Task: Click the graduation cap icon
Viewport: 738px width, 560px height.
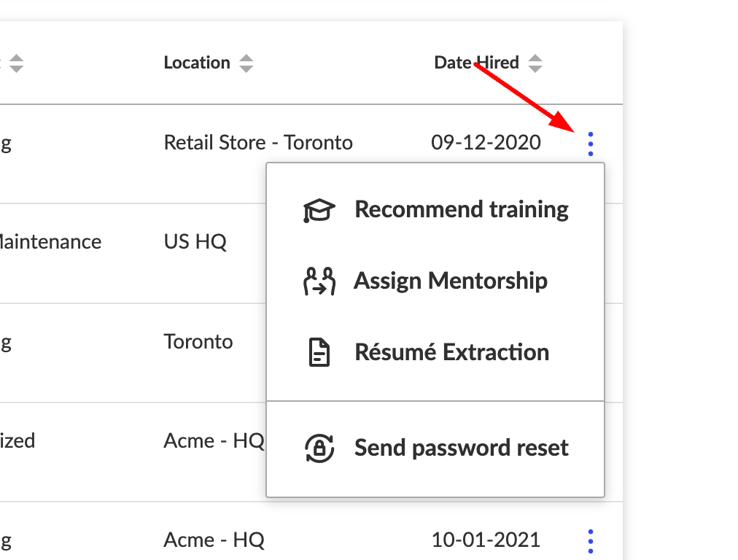Action: (x=319, y=210)
